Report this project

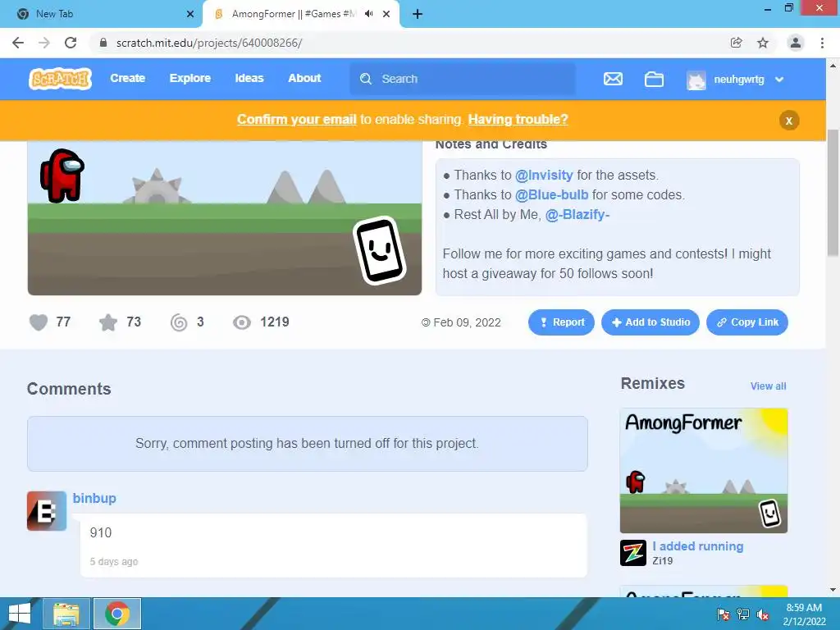click(561, 322)
